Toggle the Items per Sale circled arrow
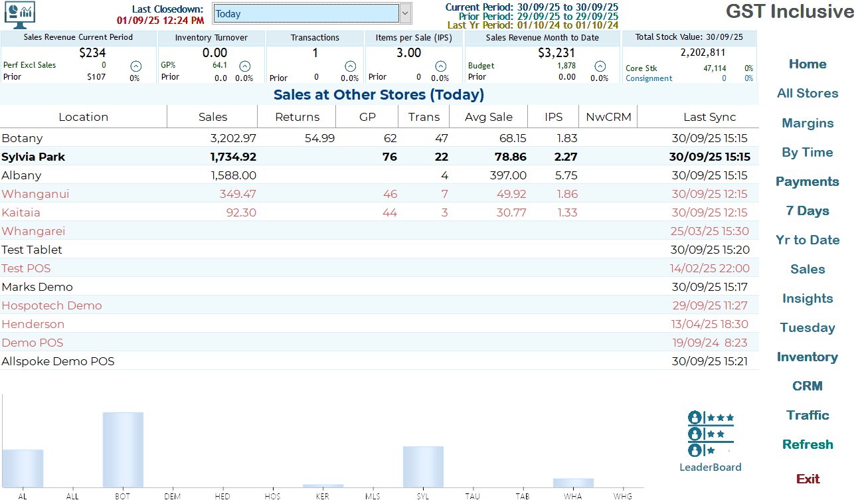This screenshot has height=504, width=858. point(440,66)
